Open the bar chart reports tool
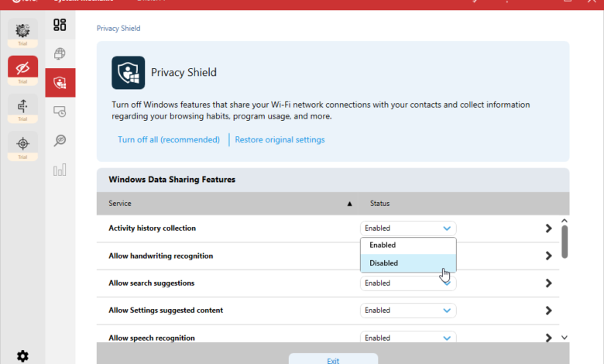The image size is (604, 364). (60, 170)
